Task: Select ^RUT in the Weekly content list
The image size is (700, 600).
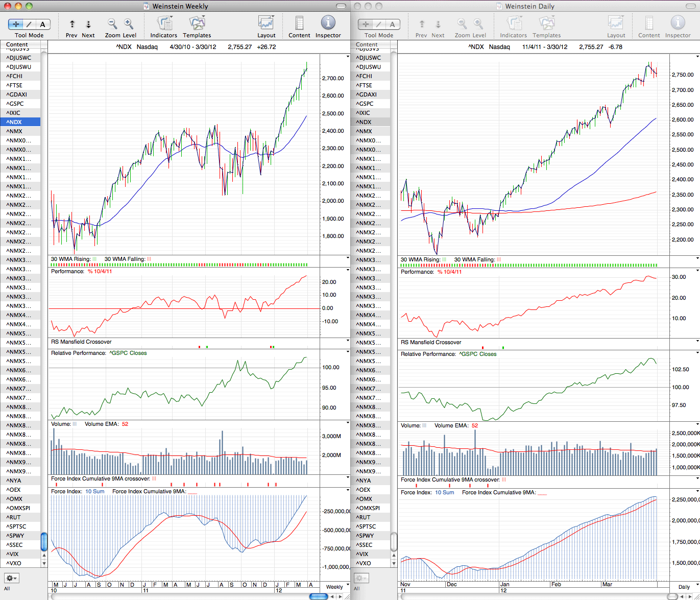Action: (x=20, y=517)
